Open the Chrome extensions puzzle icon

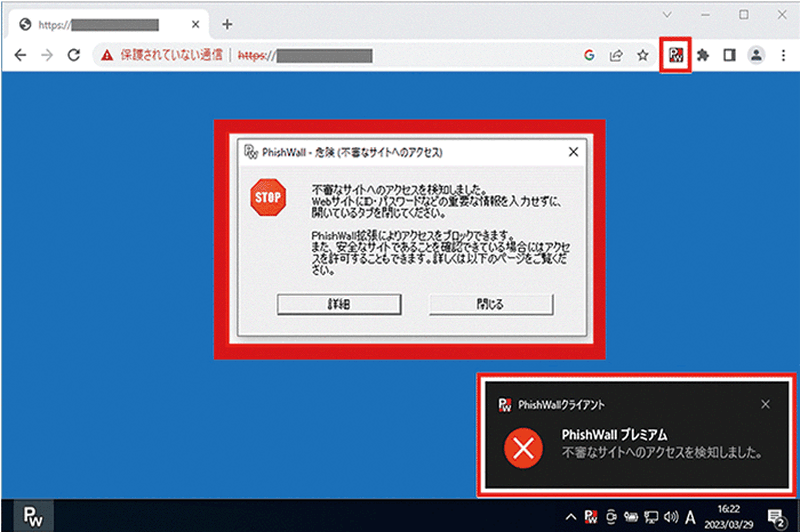(x=703, y=56)
